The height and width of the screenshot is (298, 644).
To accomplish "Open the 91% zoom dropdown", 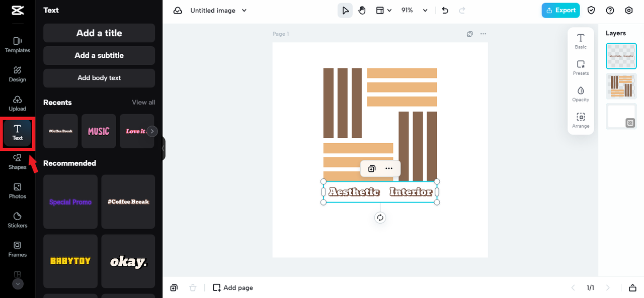I will 414,11.
